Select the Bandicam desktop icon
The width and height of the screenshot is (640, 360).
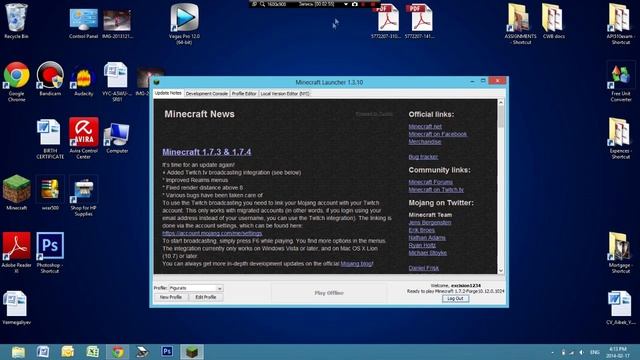pyautogui.click(x=50, y=78)
